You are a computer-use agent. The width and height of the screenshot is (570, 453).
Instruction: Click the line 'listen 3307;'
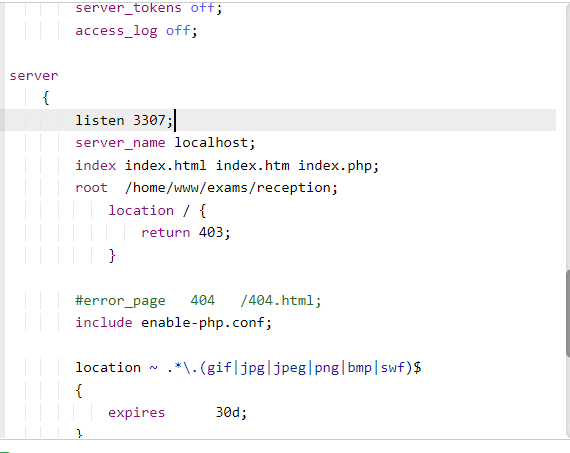[124, 120]
